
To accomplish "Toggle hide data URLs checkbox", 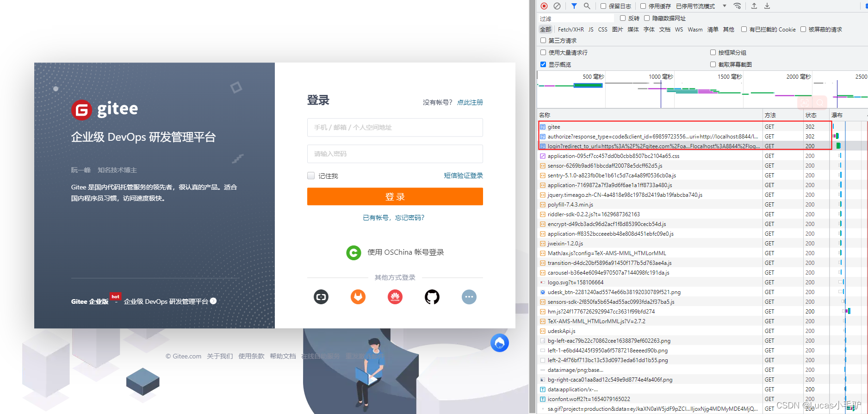I will [x=647, y=18].
